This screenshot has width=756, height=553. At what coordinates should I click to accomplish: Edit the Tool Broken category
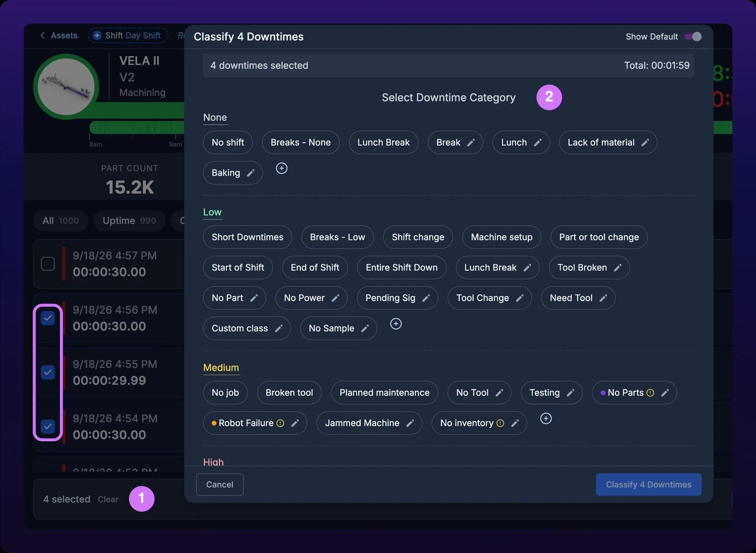coord(618,268)
